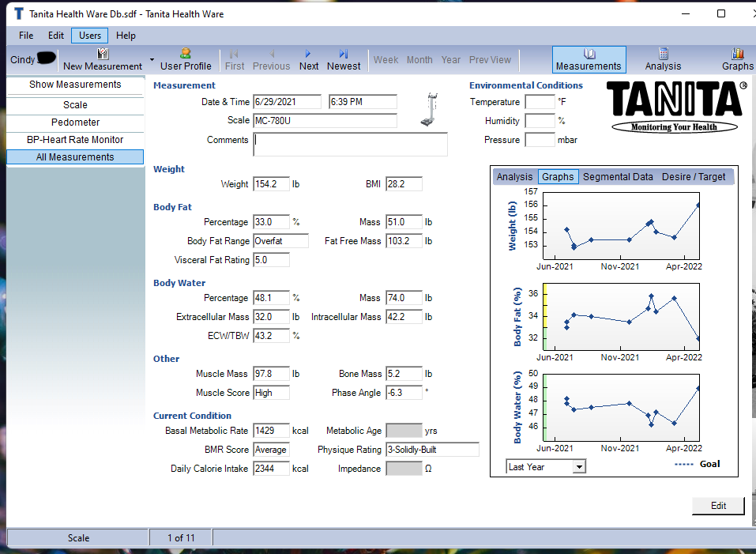The width and height of the screenshot is (756, 554).
Task: Click the Body Water (%) graph
Action: (621, 408)
